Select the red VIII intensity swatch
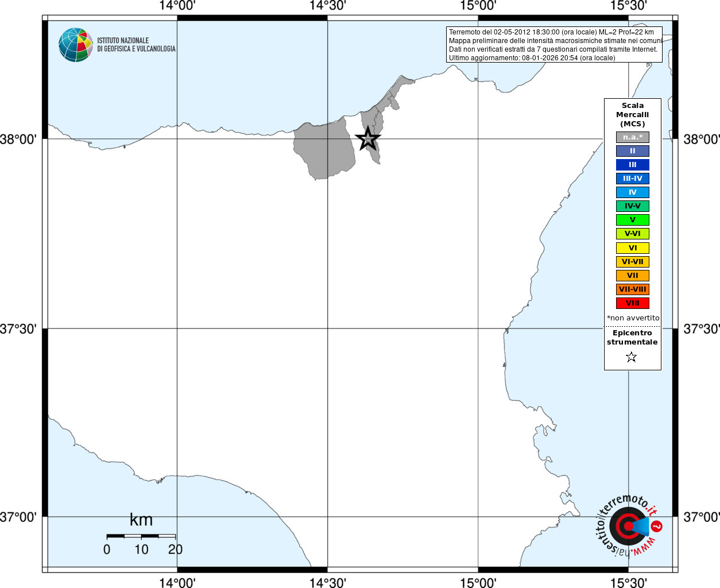Image resolution: width=720 pixels, height=588 pixels. (633, 303)
